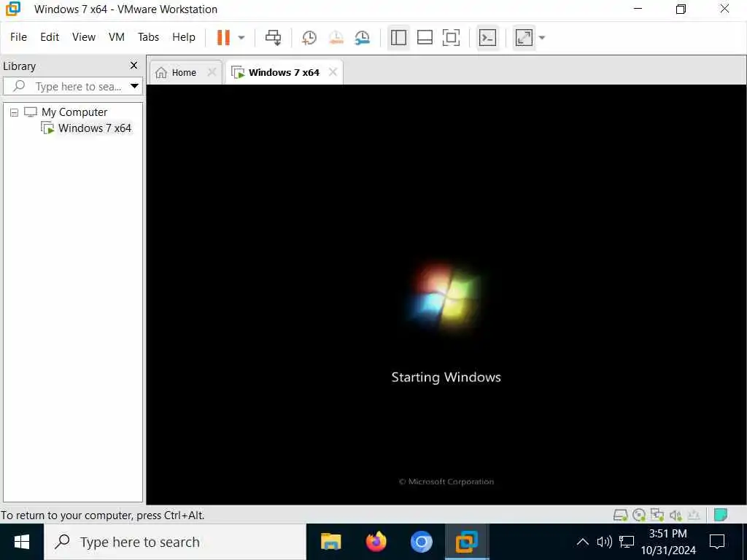Pause the virtual machine with the orange button
This screenshot has height=560, width=747.
pyautogui.click(x=223, y=37)
